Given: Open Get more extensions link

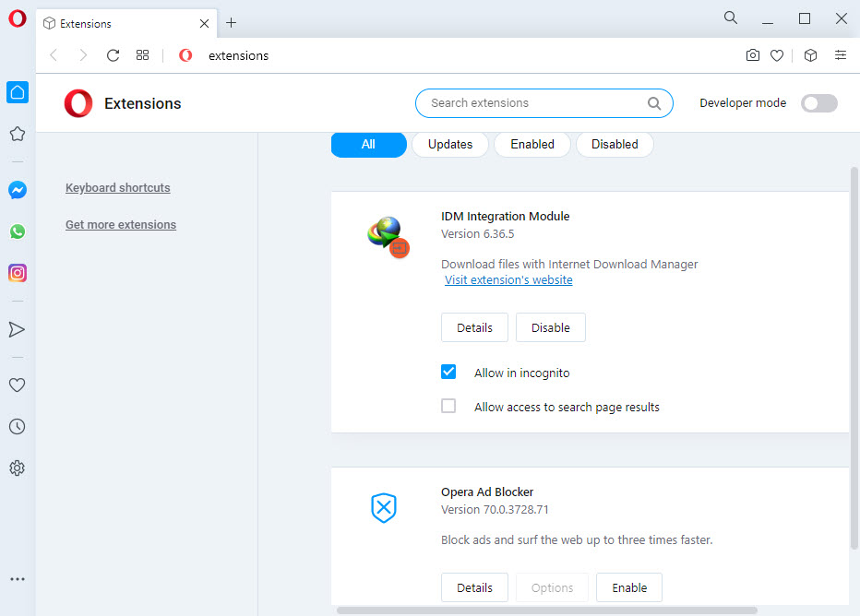Looking at the screenshot, I should (121, 225).
